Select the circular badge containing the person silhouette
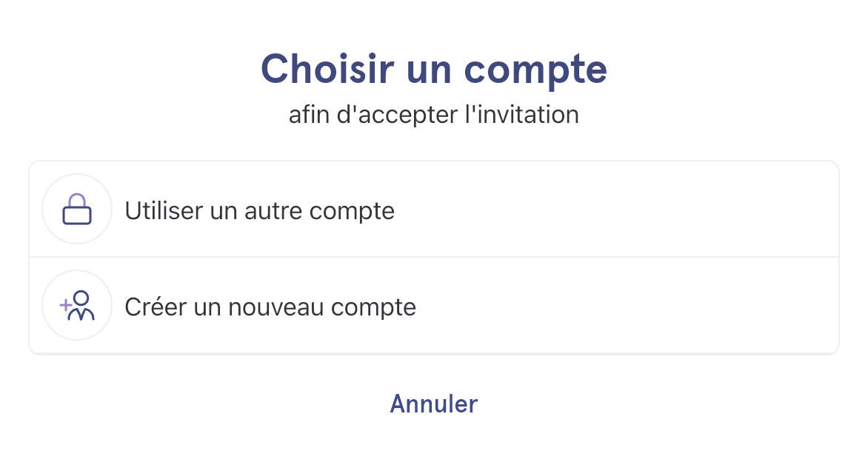Viewport: 868px width, 468px height. (77, 305)
